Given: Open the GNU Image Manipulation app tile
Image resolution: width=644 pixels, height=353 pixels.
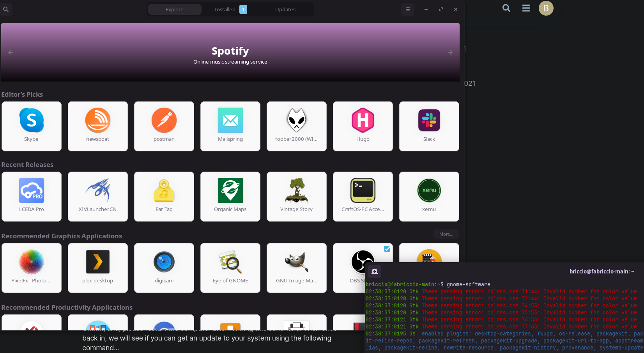Looking at the screenshot, I should 297,268.
